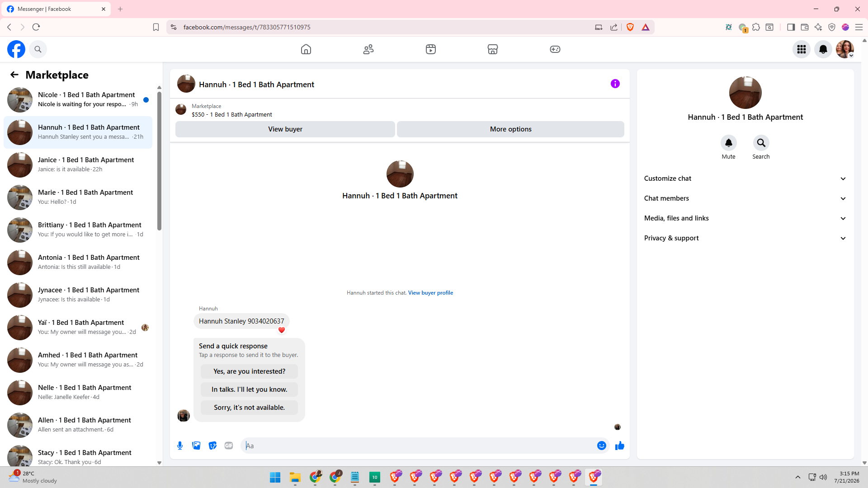
Task: Go to the Home feed icon
Action: tap(306, 49)
